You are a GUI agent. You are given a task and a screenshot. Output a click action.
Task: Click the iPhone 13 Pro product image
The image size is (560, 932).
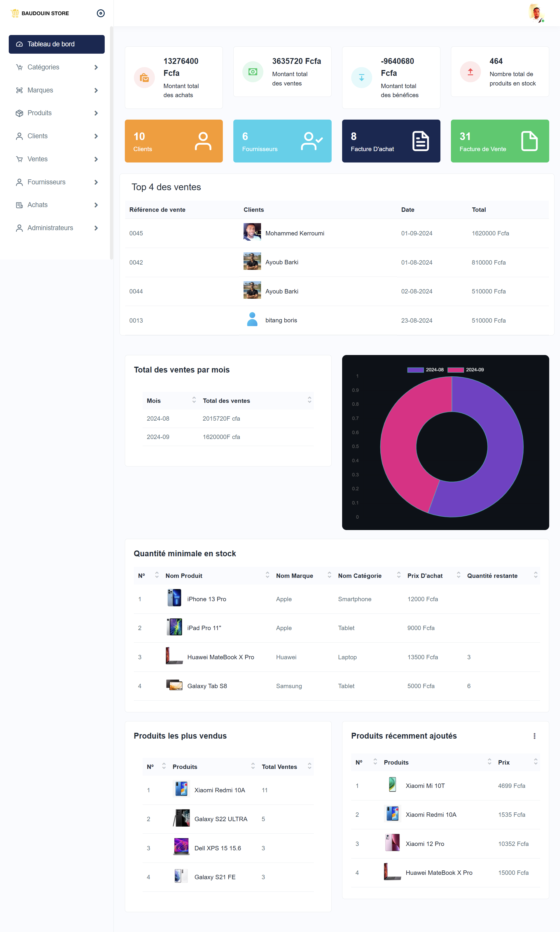tap(174, 598)
